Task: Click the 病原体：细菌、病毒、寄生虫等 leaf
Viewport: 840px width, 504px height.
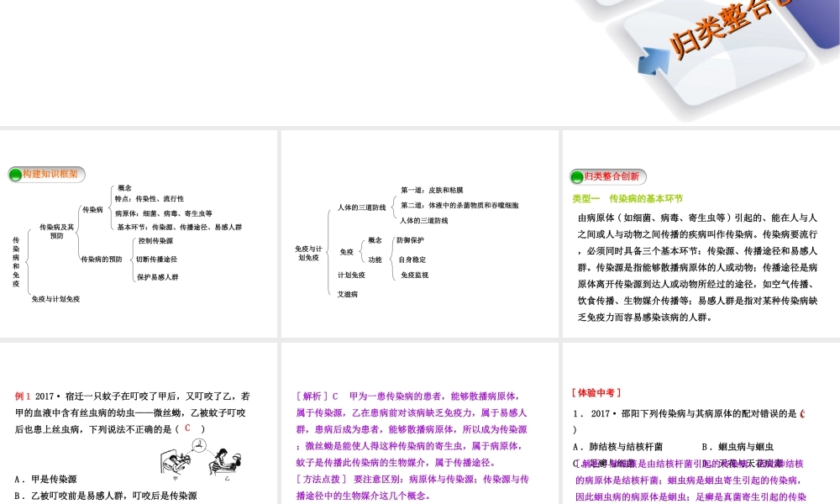Action: tap(164, 213)
